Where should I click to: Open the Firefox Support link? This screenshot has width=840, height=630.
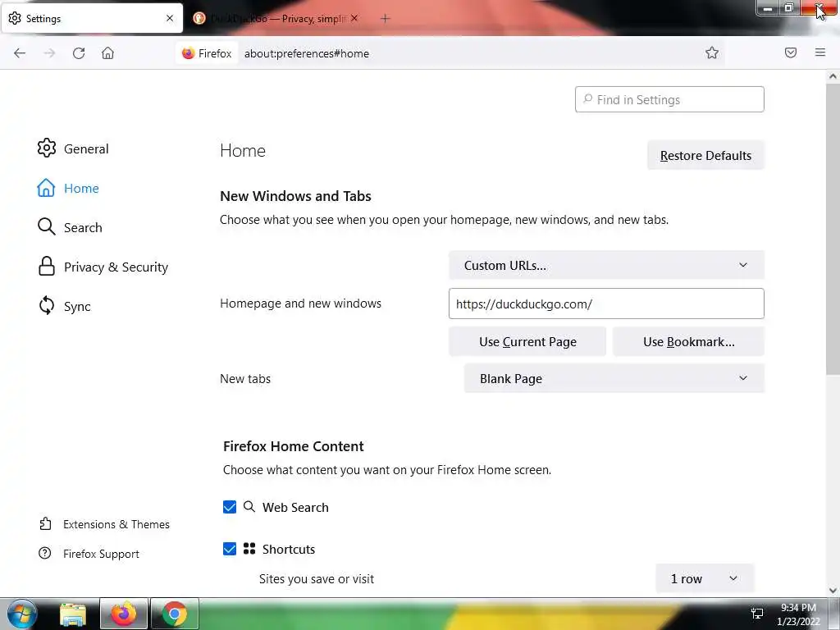[x=89, y=554]
